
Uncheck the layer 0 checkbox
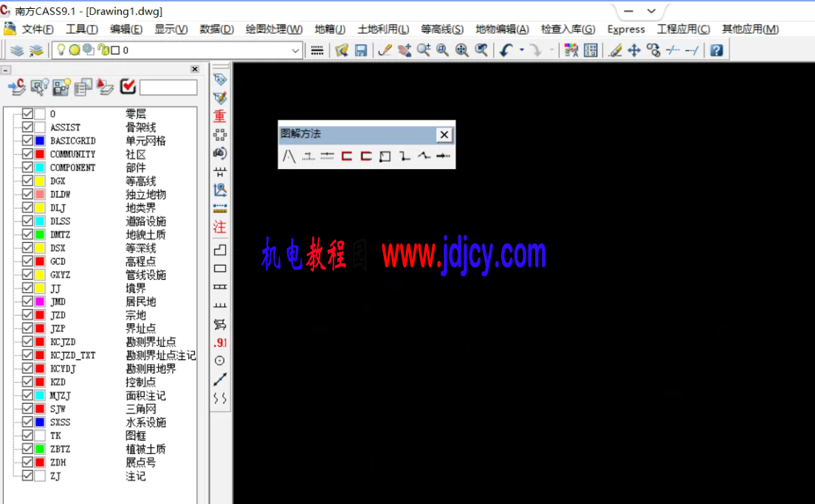[x=27, y=113]
